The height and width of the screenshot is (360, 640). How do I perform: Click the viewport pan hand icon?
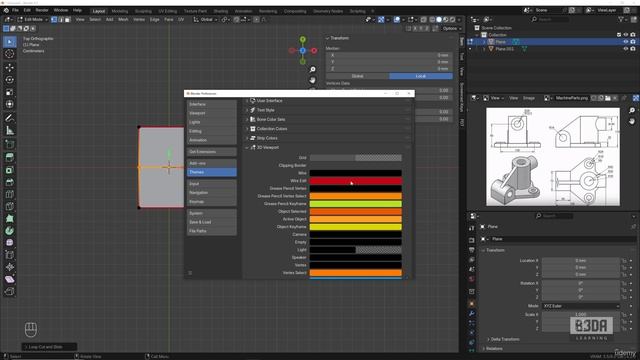click(312, 80)
